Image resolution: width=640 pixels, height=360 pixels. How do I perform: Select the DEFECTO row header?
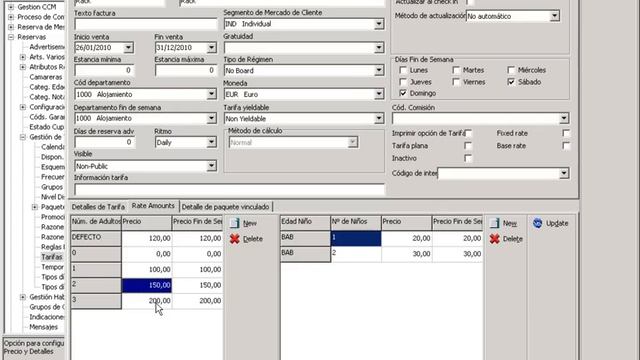(96, 238)
